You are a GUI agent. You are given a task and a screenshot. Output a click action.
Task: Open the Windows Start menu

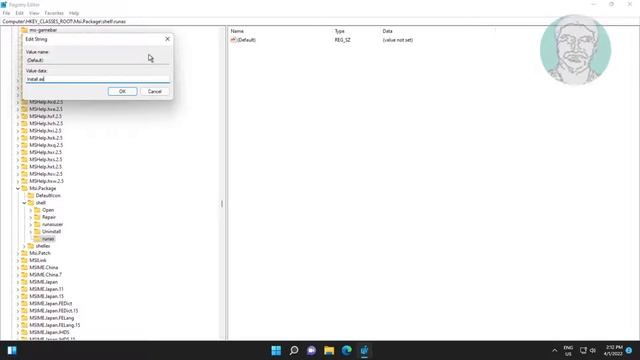tap(276, 351)
